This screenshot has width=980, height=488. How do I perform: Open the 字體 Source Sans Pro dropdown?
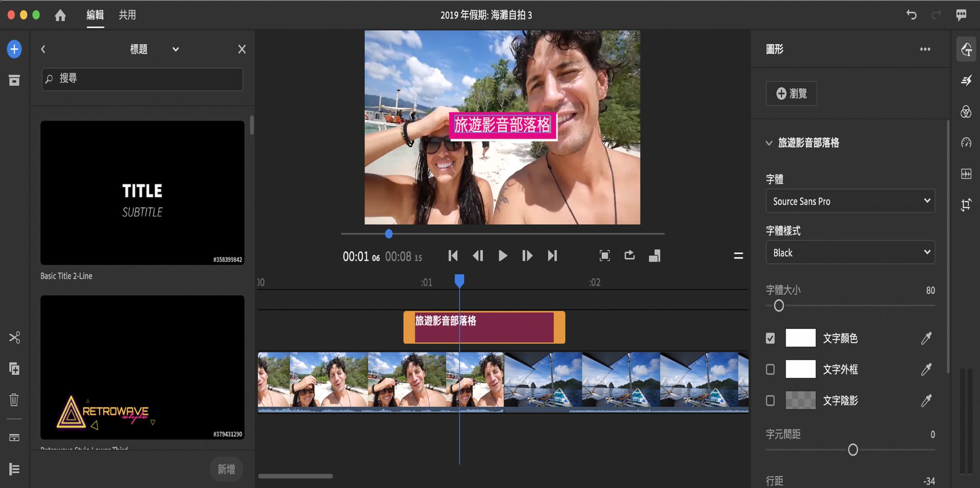point(850,201)
